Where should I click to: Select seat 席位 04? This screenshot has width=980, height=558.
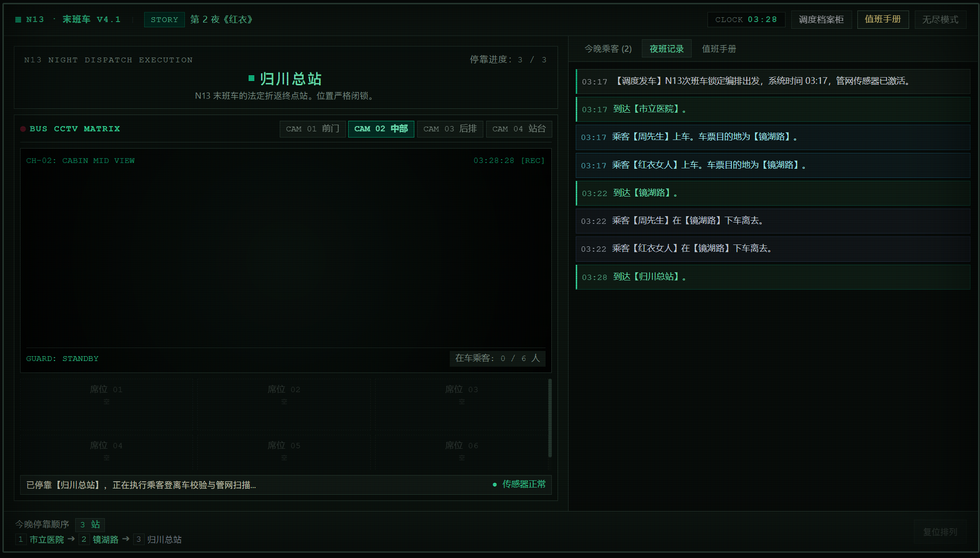[x=106, y=451]
